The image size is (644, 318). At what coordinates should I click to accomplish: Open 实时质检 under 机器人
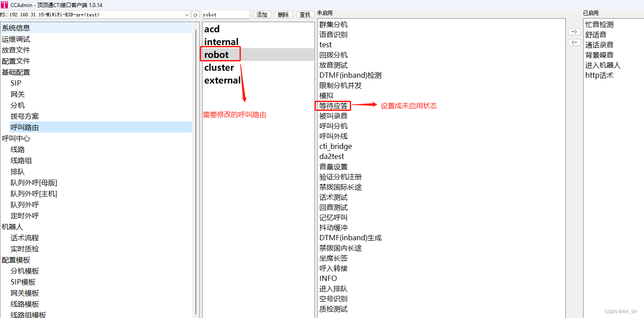(x=25, y=249)
